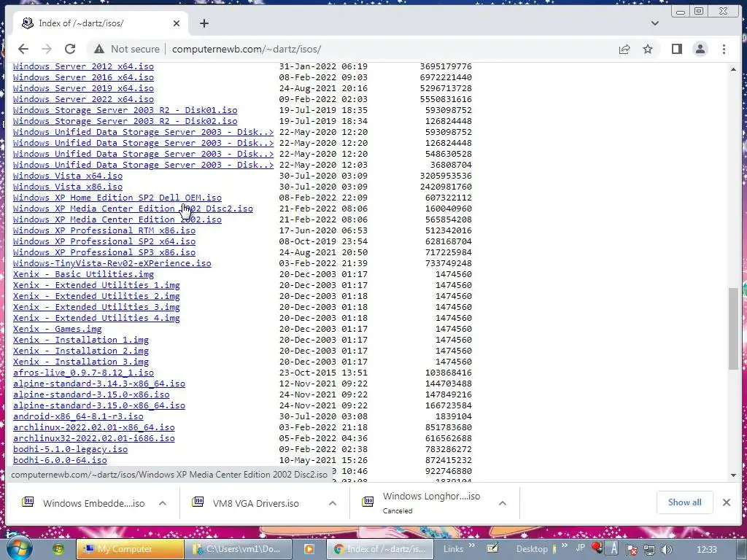The image size is (747, 560).
Task: Download Windows Server 2022 x64.iso
Action: 83,99
